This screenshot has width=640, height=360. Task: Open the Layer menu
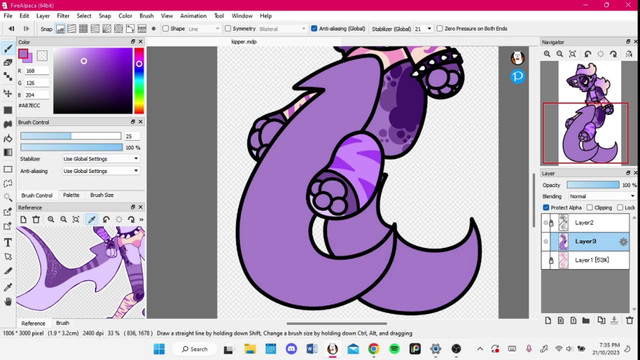click(43, 16)
